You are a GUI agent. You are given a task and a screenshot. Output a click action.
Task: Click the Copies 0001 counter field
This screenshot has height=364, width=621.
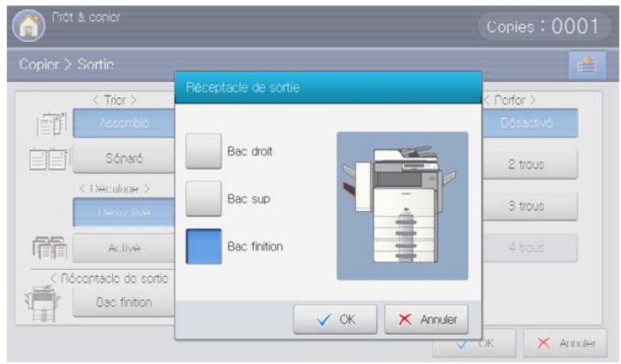544,26
